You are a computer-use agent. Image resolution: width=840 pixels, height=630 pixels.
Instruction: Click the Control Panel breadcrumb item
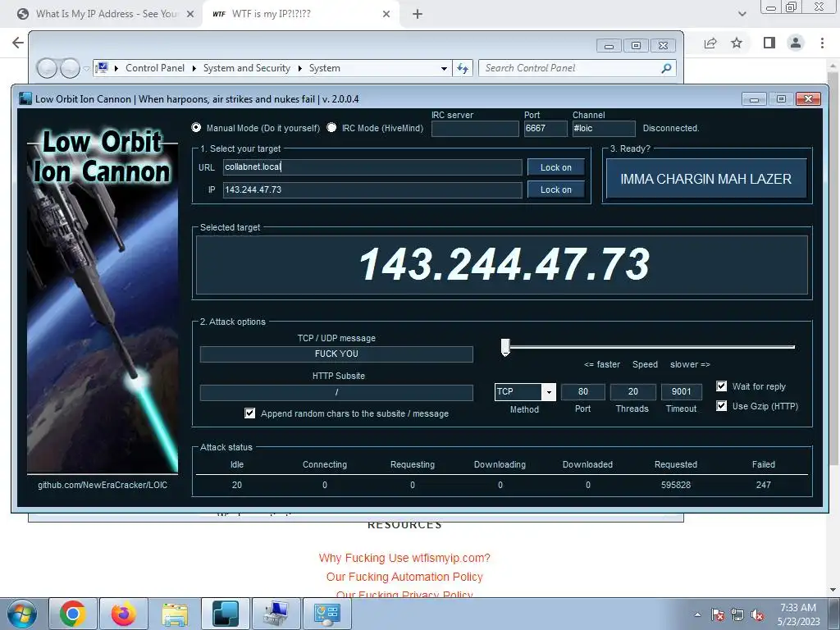click(155, 68)
